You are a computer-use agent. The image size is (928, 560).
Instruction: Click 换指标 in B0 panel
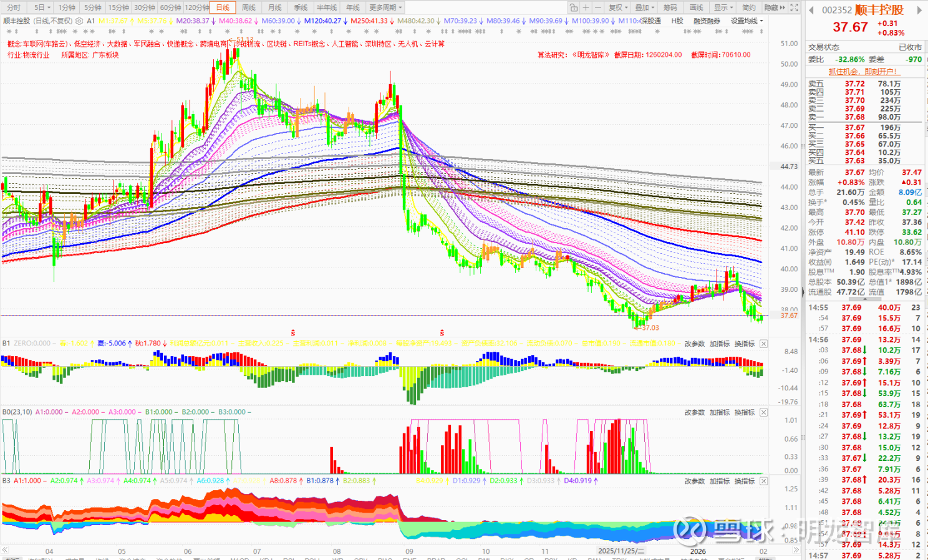click(745, 412)
